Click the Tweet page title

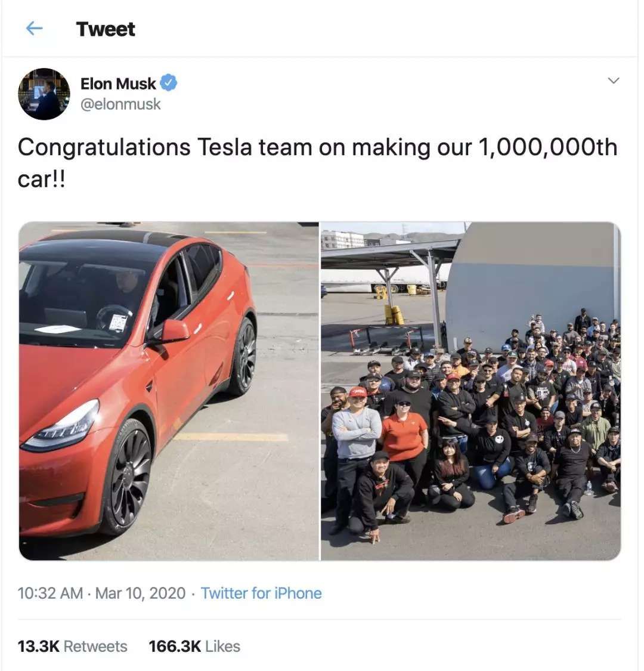click(x=106, y=29)
